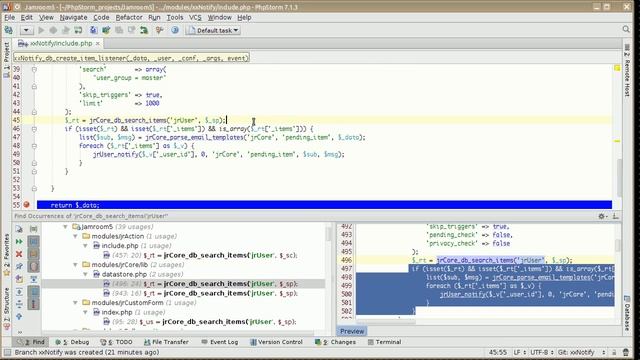Click the read-only lock icon in status bar
The height and width of the screenshot is (360, 640).
click(614, 352)
